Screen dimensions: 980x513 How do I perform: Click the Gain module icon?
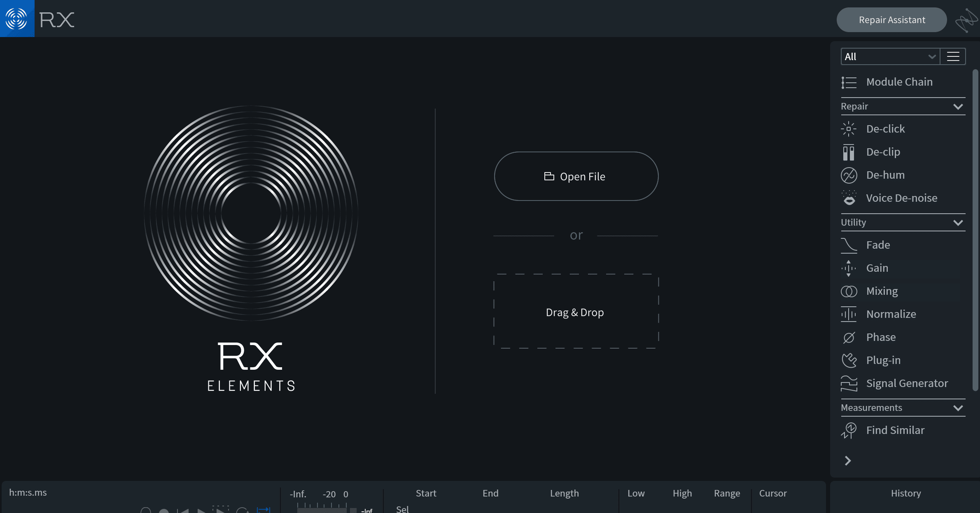coord(849,268)
